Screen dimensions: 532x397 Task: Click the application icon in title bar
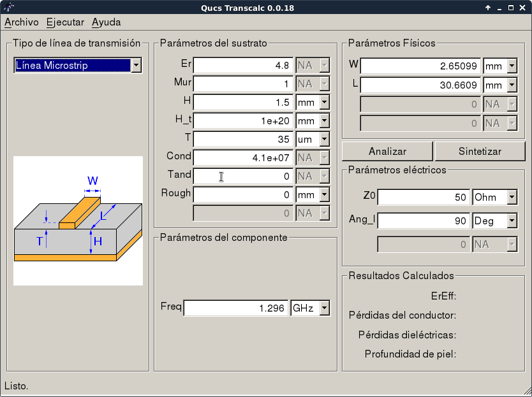coord(8,8)
